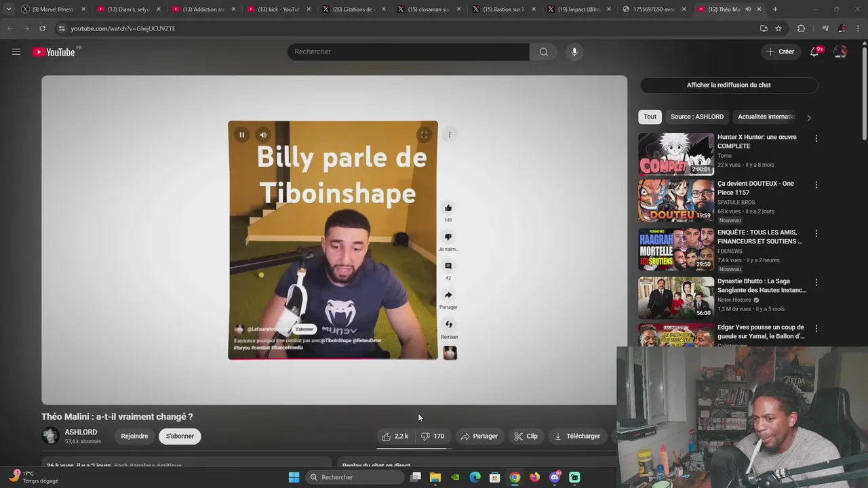Select the Tout filter chip
This screenshot has width=868, height=488.
tap(650, 117)
